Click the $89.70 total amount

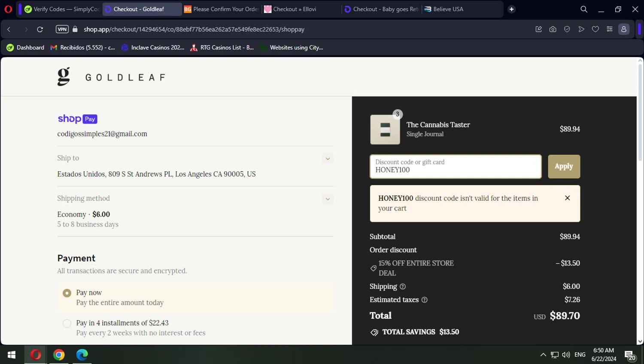[565, 316]
